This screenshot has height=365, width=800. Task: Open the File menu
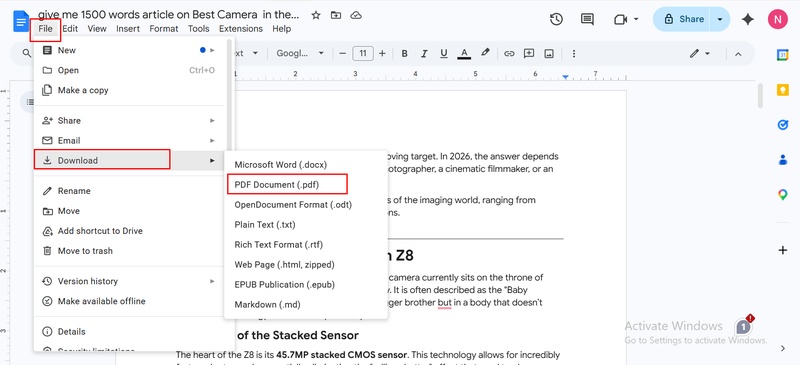(x=45, y=29)
